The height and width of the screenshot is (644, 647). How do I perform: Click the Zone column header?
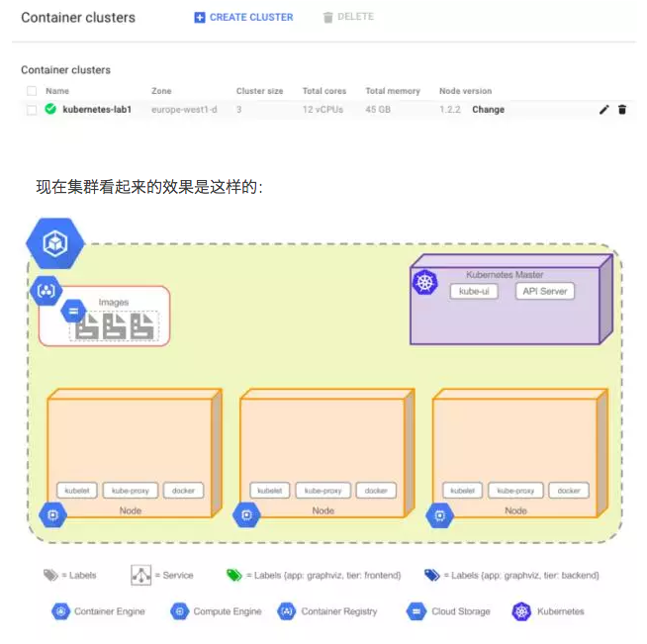click(x=161, y=91)
